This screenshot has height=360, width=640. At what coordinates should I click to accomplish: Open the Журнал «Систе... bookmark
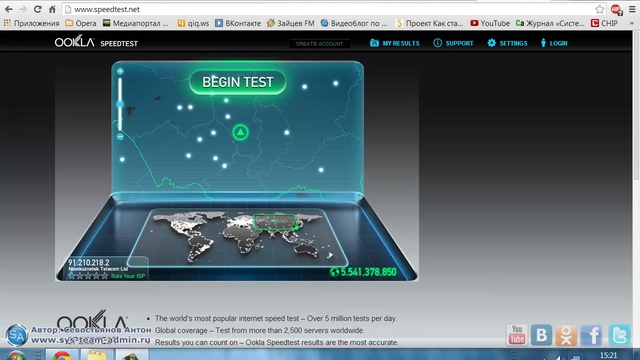click(550, 23)
